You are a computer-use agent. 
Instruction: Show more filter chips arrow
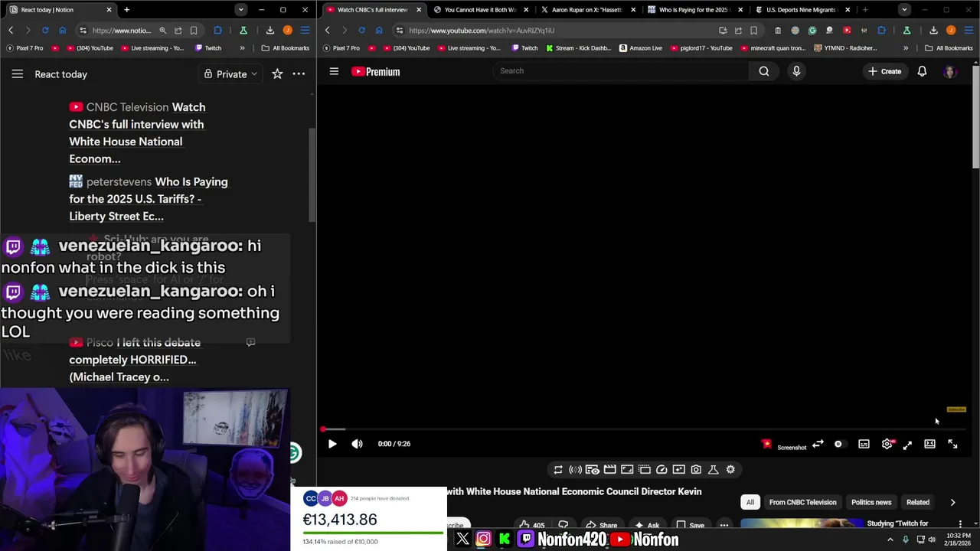[952, 502]
